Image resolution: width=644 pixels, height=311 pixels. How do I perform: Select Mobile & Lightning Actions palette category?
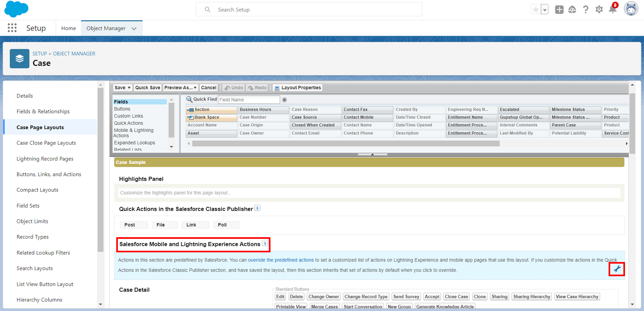pyautogui.click(x=134, y=133)
